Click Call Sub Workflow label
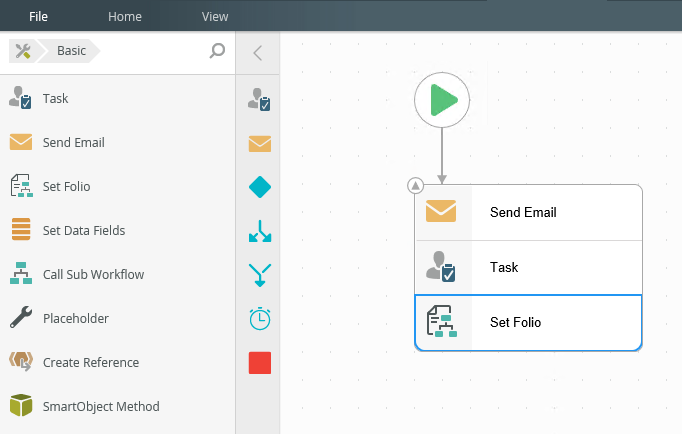The image size is (682, 434). pos(94,274)
